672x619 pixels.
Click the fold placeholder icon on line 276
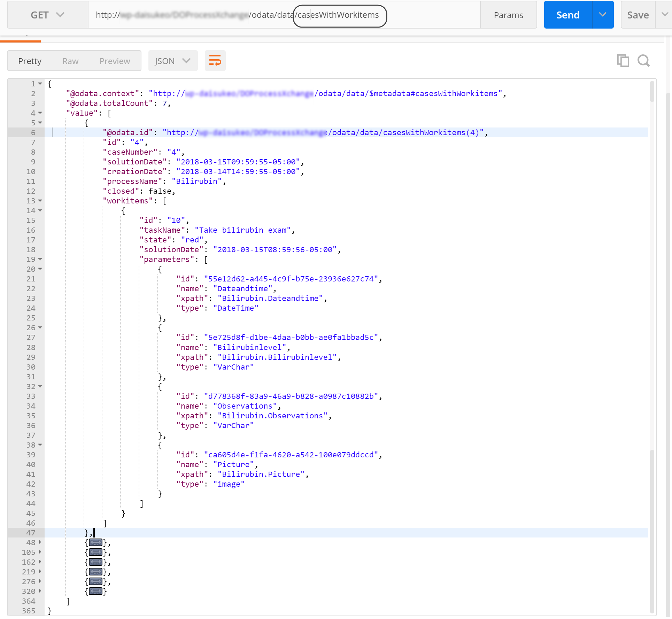pos(95,581)
